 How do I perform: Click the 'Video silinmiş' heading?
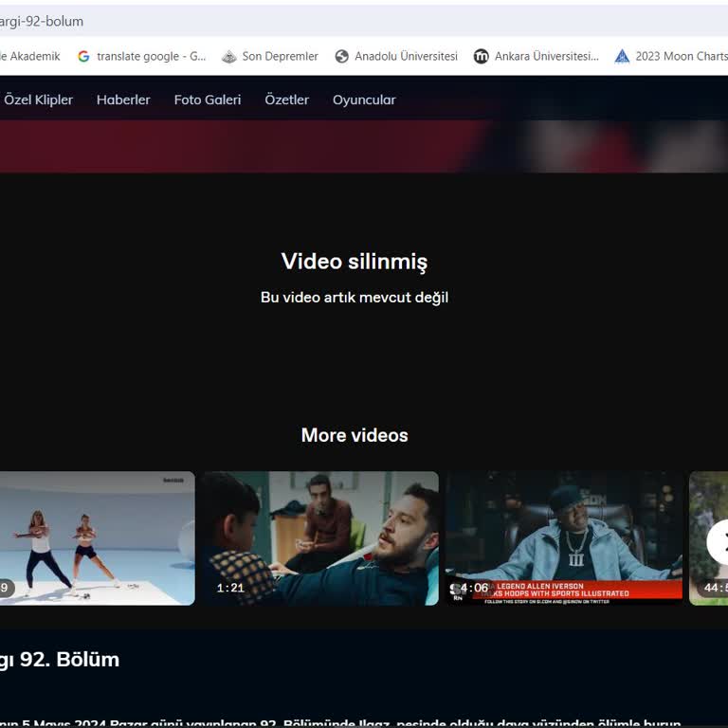coord(355,262)
